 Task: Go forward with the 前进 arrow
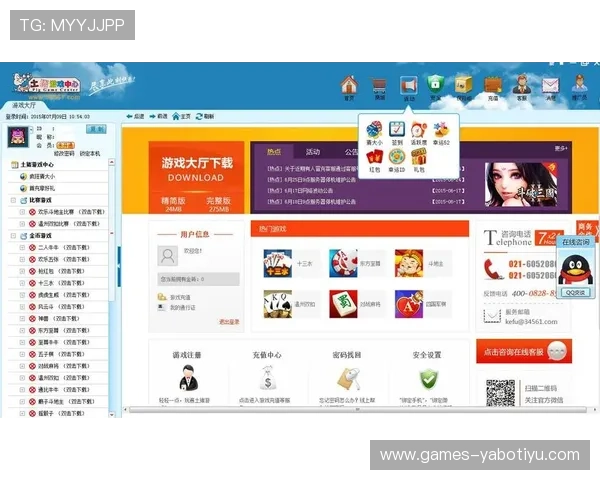pyautogui.click(x=158, y=116)
